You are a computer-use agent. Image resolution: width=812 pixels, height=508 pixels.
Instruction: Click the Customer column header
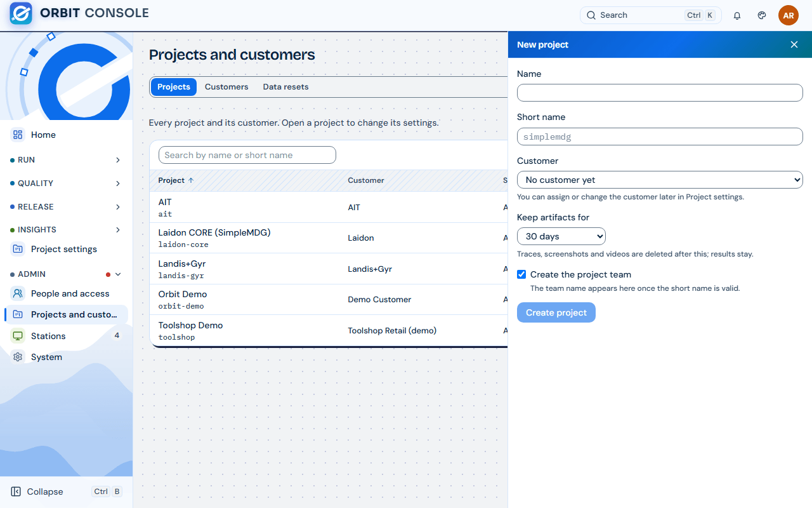click(366, 180)
